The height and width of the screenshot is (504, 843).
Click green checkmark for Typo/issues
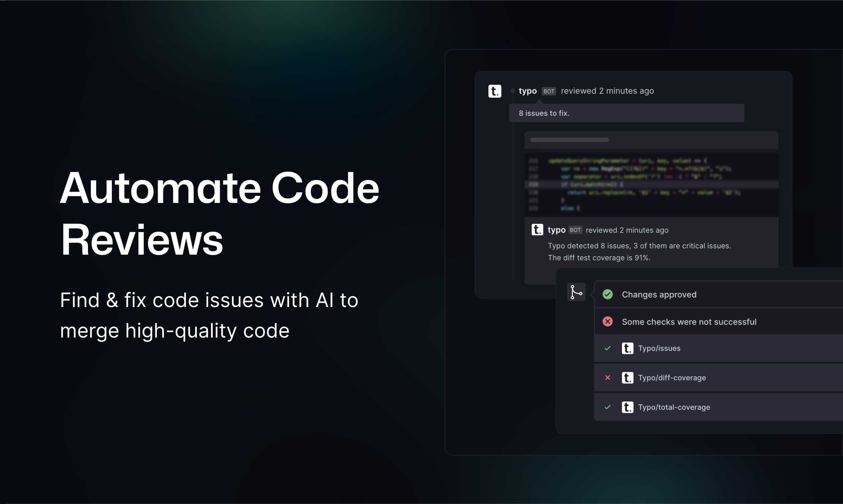[607, 348]
